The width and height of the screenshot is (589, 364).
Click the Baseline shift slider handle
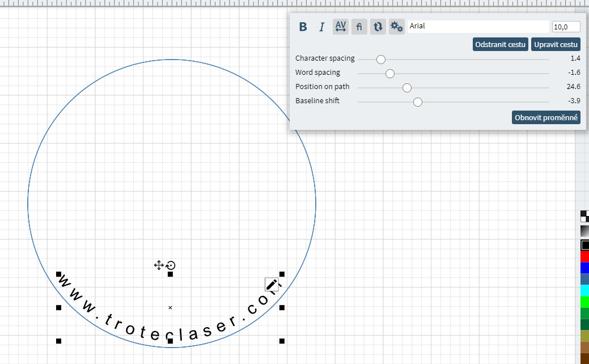418,101
